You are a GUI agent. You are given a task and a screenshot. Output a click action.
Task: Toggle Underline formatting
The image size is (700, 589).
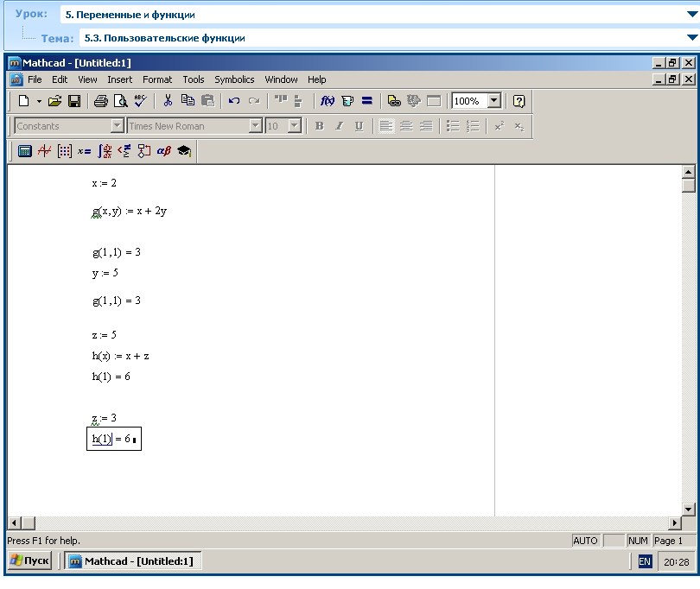359,126
